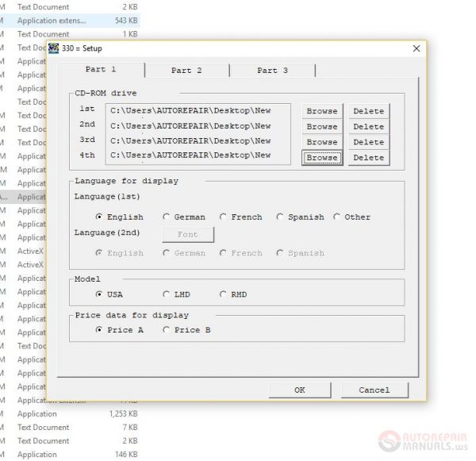Choose the RHD model option

(233, 294)
